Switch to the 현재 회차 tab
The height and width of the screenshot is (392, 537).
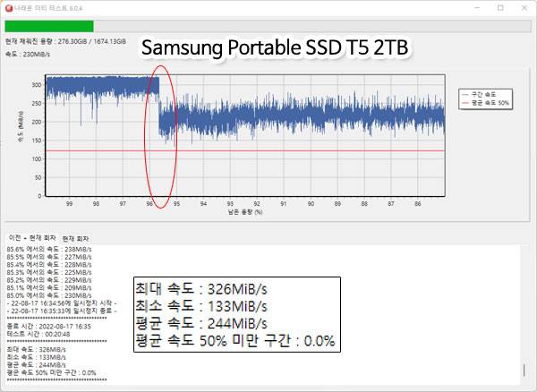point(75,238)
